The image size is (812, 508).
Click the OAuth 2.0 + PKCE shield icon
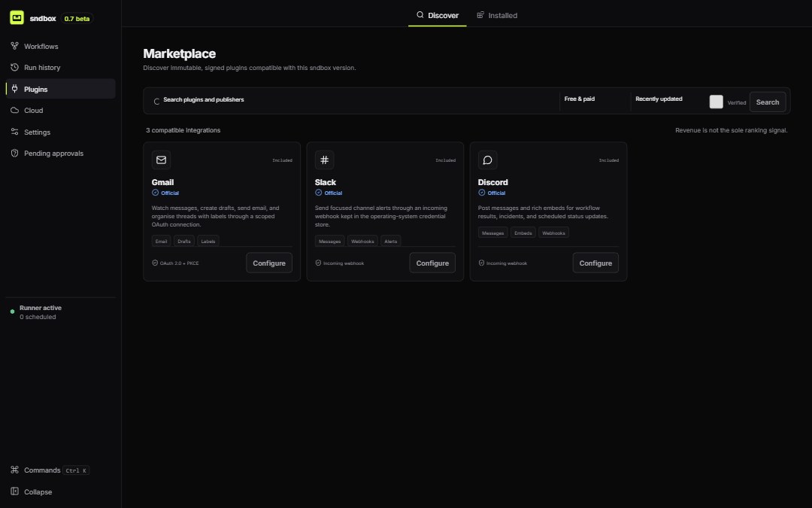click(155, 263)
